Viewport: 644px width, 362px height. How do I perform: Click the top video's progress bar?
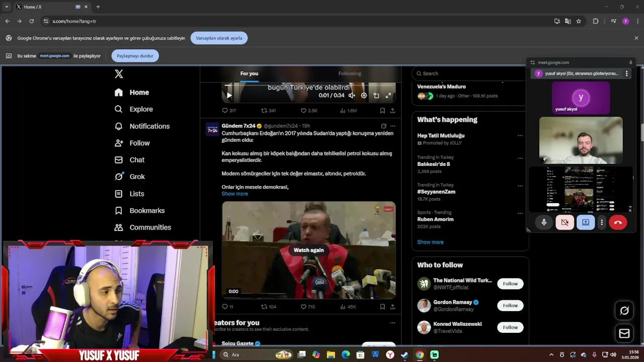[308, 85]
